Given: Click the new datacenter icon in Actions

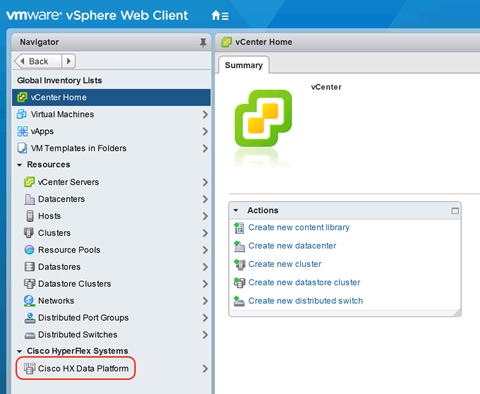Looking at the screenshot, I should (x=239, y=246).
